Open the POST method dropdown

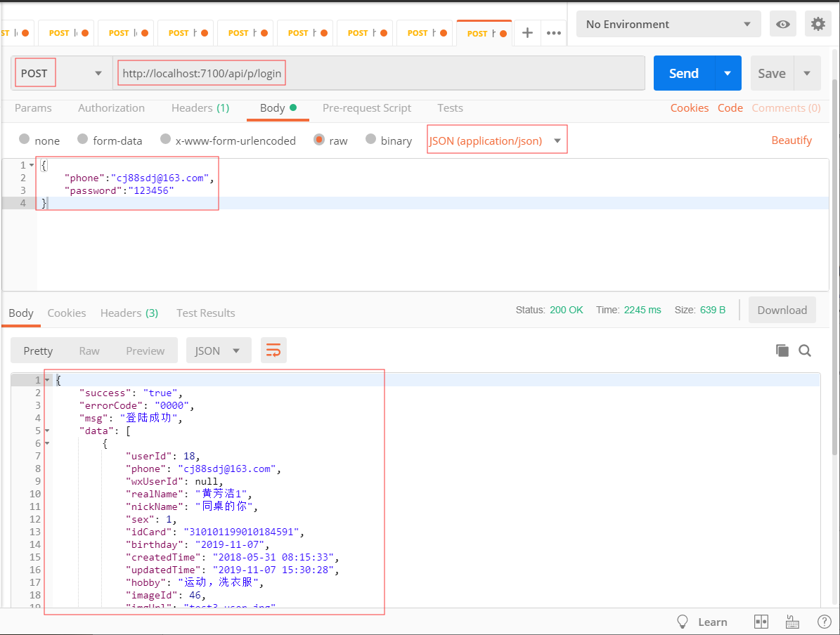pos(62,73)
